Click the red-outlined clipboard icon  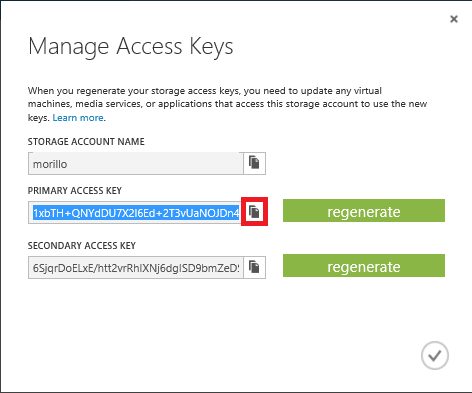(254, 212)
